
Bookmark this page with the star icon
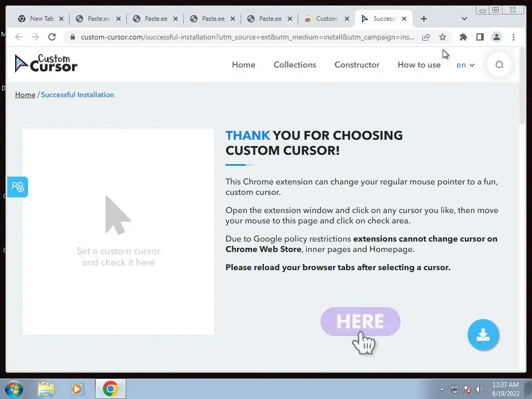click(443, 37)
